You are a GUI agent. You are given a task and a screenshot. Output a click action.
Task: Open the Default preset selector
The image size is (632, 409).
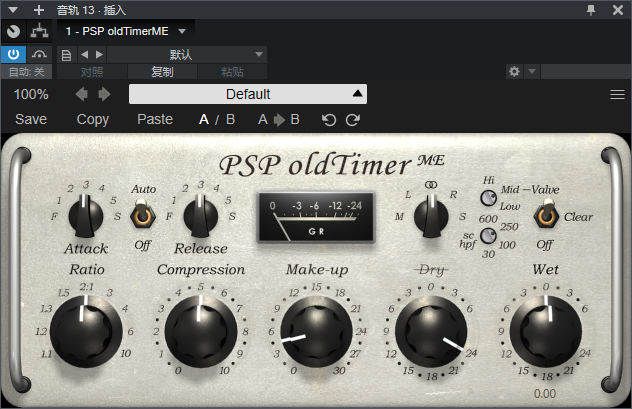click(x=248, y=94)
